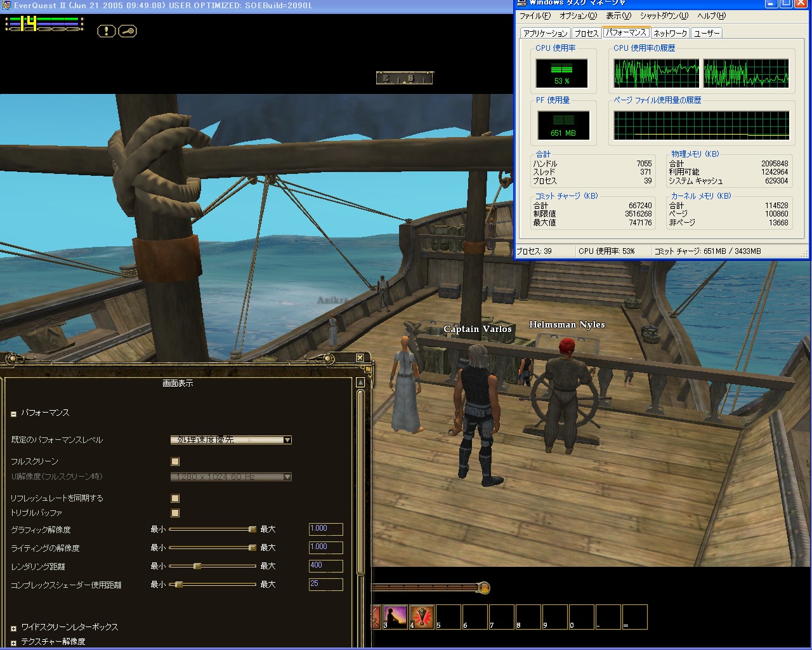Image resolution: width=812 pixels, height=650 pixels.
Task: Open the 表示(V) menu in Task Manager
Action: click(619, 16)
